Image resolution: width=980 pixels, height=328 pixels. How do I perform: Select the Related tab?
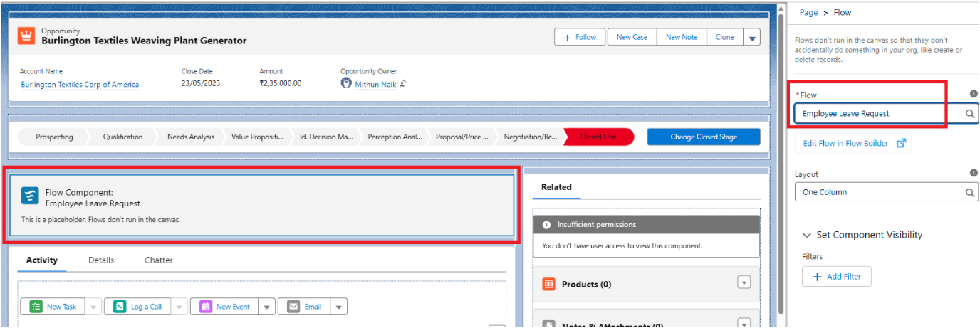pos(556,187)
